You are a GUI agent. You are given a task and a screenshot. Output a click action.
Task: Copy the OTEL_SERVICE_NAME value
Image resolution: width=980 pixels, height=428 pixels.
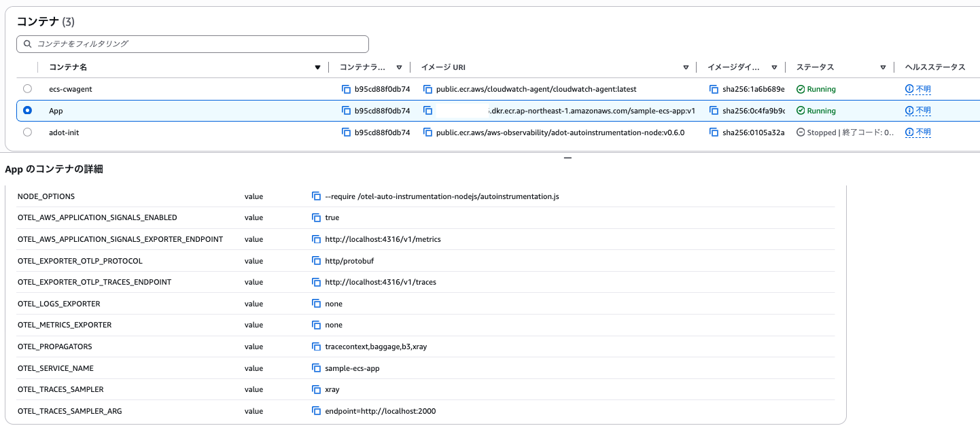tap(316, 368)
